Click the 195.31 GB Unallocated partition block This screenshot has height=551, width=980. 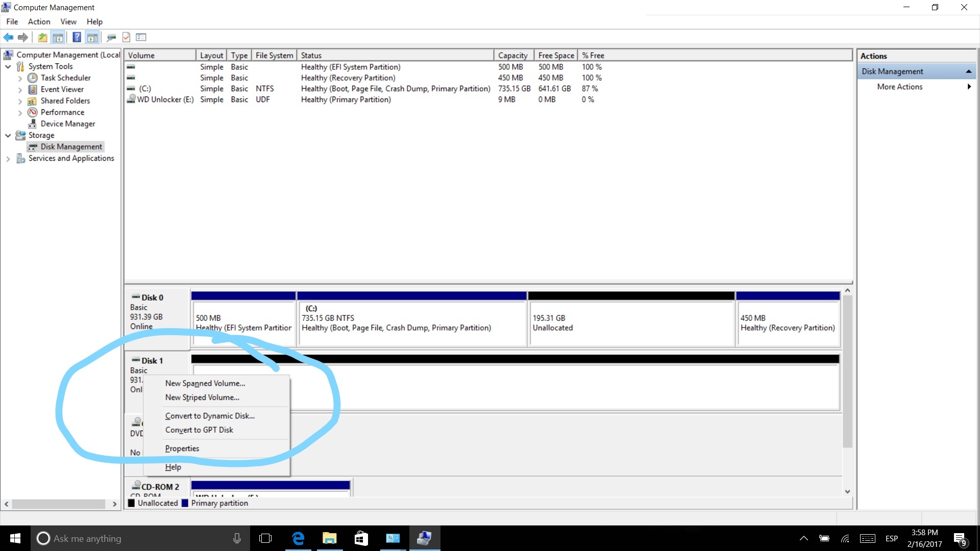[x=631, y=323]
